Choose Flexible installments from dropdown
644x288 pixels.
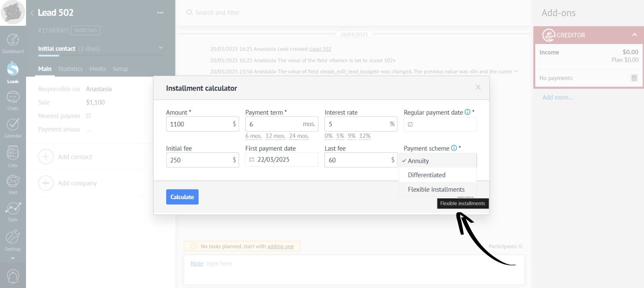pos(436,189)
